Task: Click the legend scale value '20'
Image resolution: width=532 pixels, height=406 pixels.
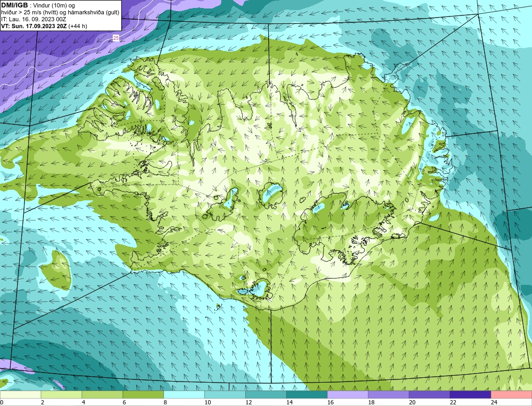Action: pyautogui.click(x=412, y=402)
